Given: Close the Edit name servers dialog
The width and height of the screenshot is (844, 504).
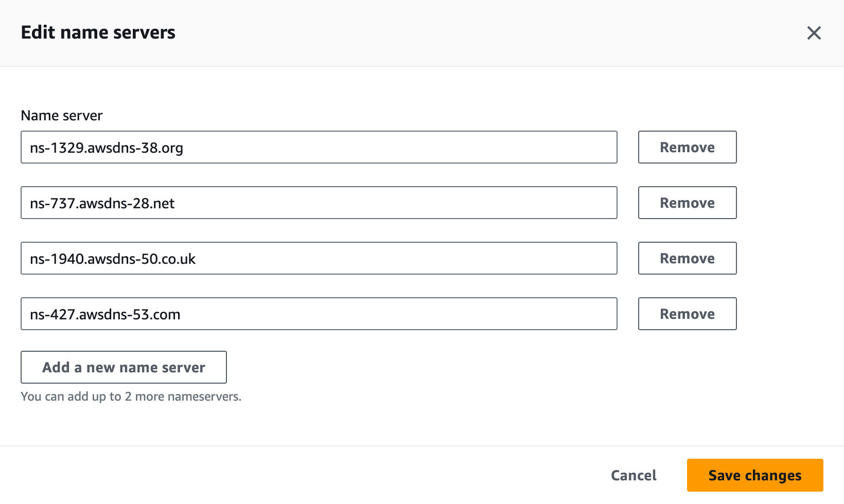Looking at the screenshot, I should click(814, 33).
